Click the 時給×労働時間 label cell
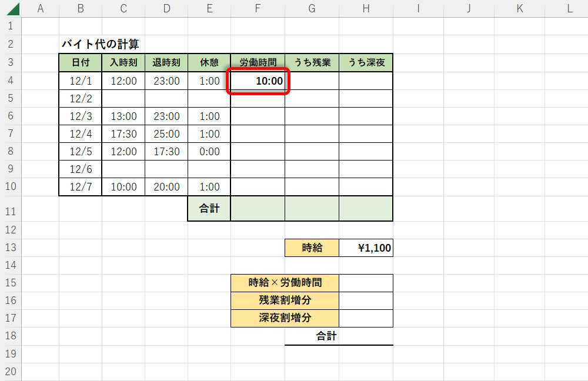Screen dimensions: 588x381 pos(285,283)
